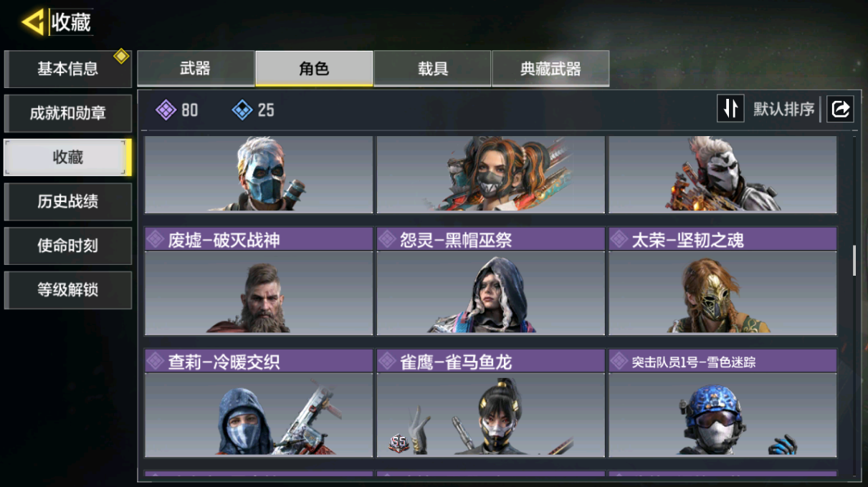Select the 查莉-冷暖交织 character card
Viewport: 868px width, 487px height.
[x=259, y=403]
